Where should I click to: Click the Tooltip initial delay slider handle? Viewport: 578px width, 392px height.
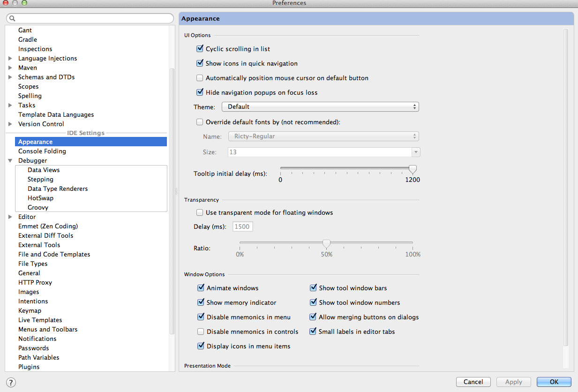[413, 169]
